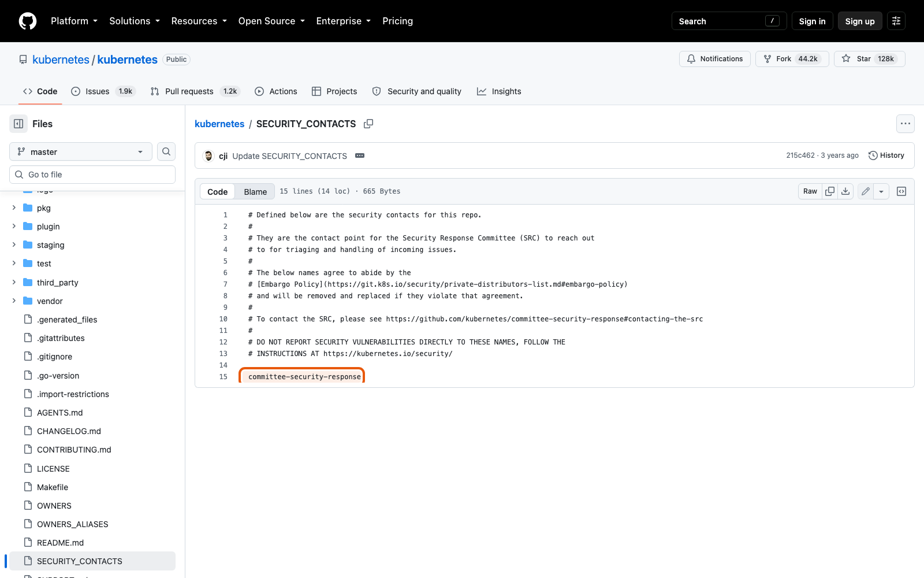The width and height of the screenshot is (924, 578).
Task: Open the .go-version file
Action: pyautogui.click(x=58, y=376)
